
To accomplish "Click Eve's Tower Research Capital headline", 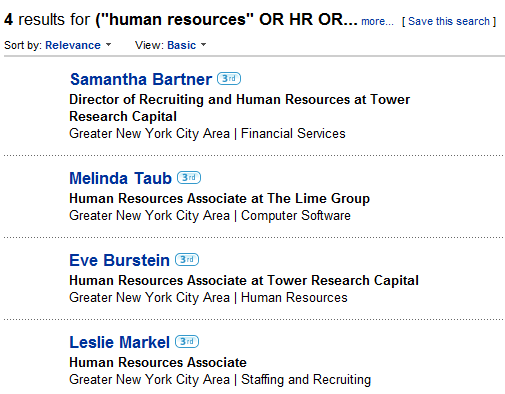I will coord(244,280).
